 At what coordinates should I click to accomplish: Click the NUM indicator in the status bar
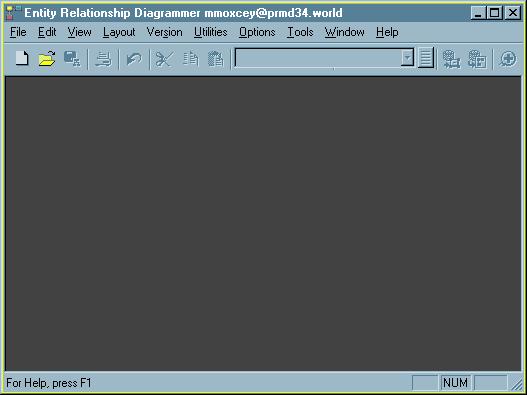coord(455,383)
